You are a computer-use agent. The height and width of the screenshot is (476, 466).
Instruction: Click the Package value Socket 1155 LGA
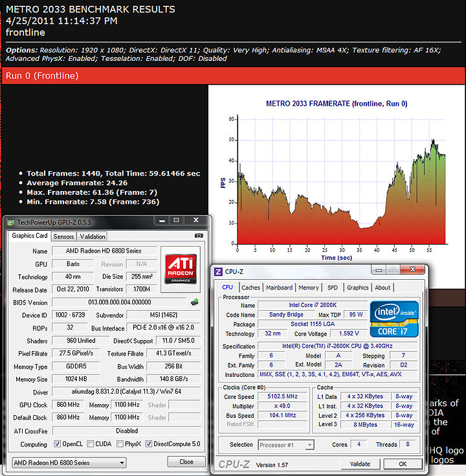click(x=313, y=324)
